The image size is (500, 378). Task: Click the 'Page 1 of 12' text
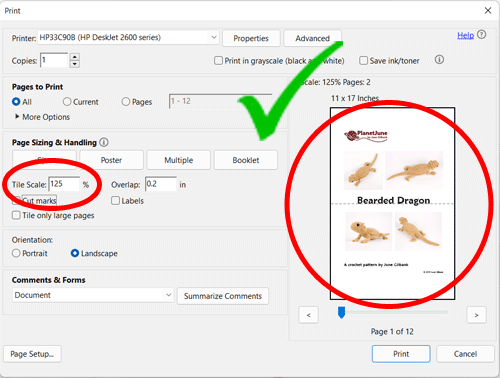392,331
